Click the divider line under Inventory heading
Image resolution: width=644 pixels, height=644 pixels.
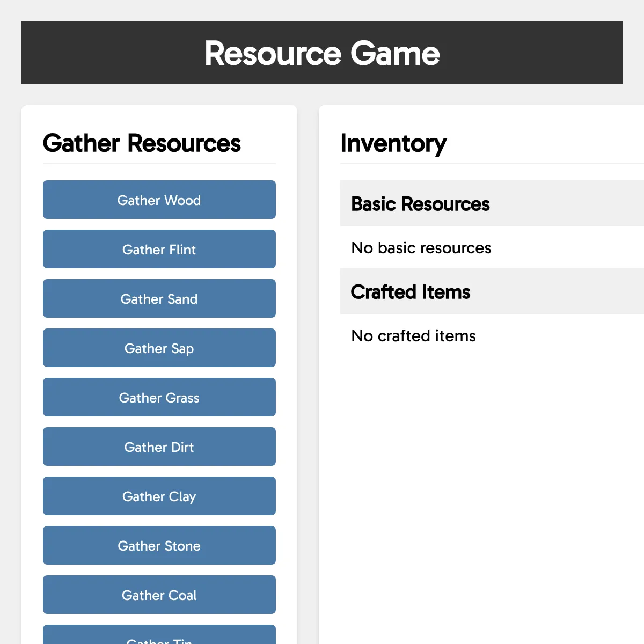483,164
